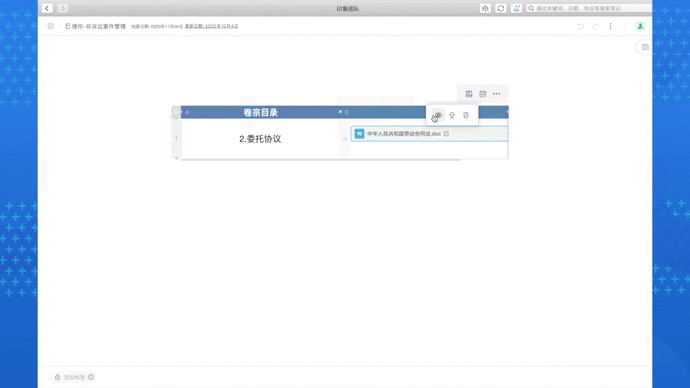This screenshot has height=388, width=690.
Task: Click the first table layout icon above the table
Action: point(469,94)
